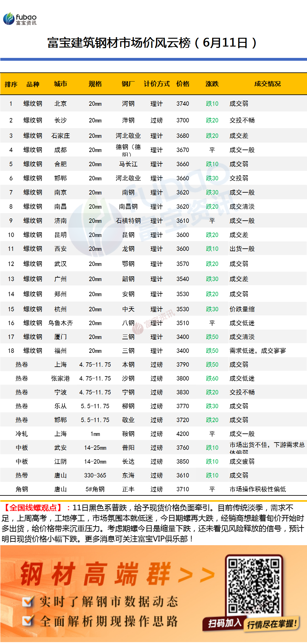This screenshot has width=307, height=644.
Task: Click 全面解析期现操作思路 banner line
Action: tap(109, 621)
